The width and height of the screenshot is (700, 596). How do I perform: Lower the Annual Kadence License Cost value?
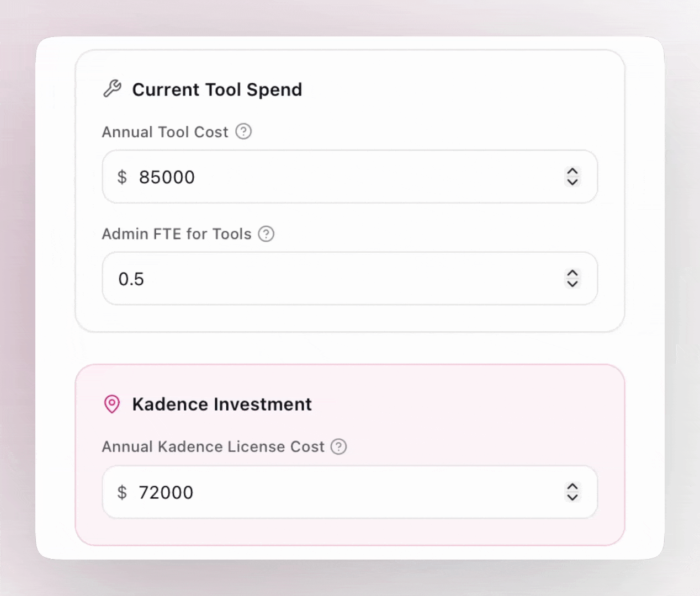tap(572, 497)
